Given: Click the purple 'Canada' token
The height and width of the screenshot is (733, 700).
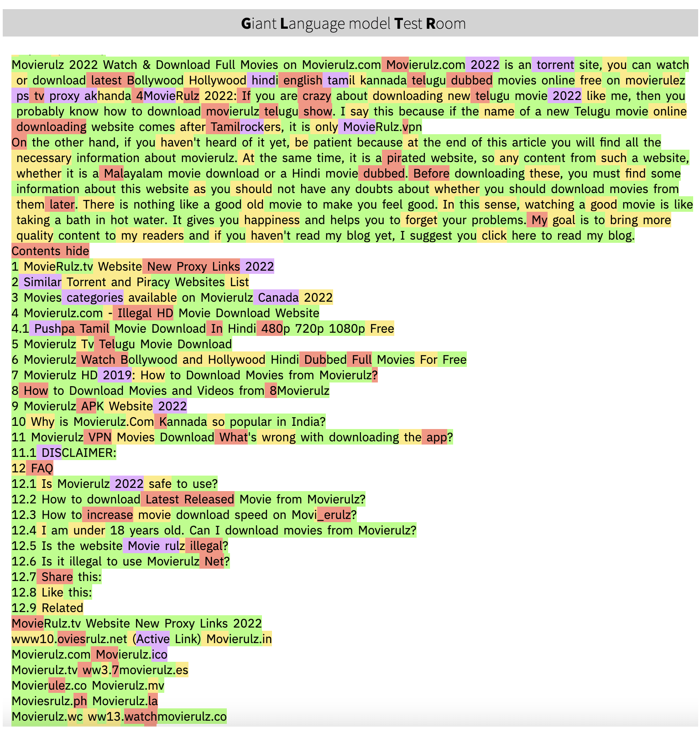Looking at the screenshot, I should pos(278,298).
